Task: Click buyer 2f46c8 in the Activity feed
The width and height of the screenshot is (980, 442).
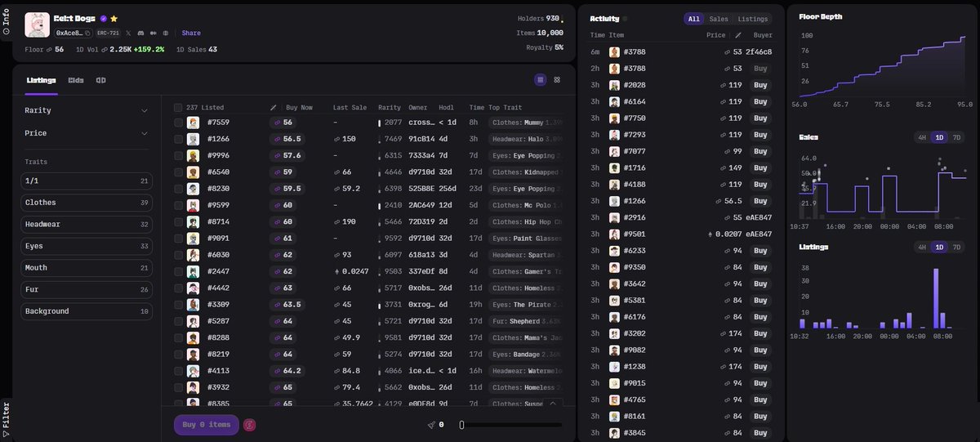Action: click(x=759, y=51)
